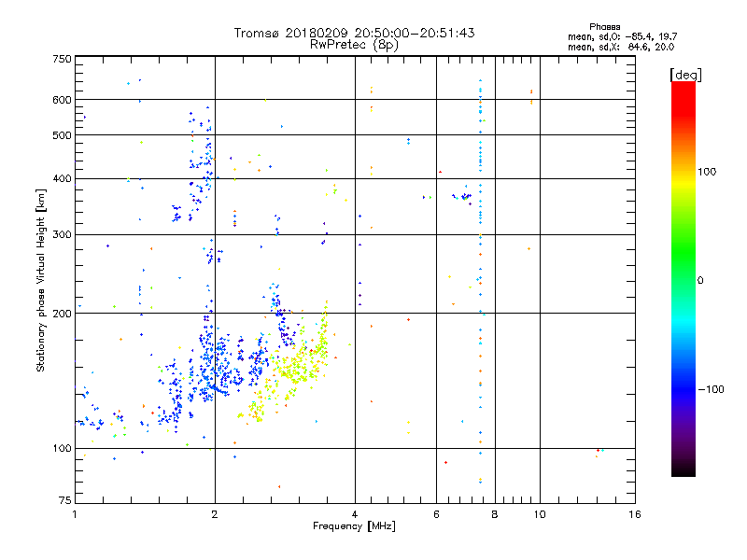747x560 pixels.
Task: Click the colorbar tick label "100"
Action: (707, 172)
